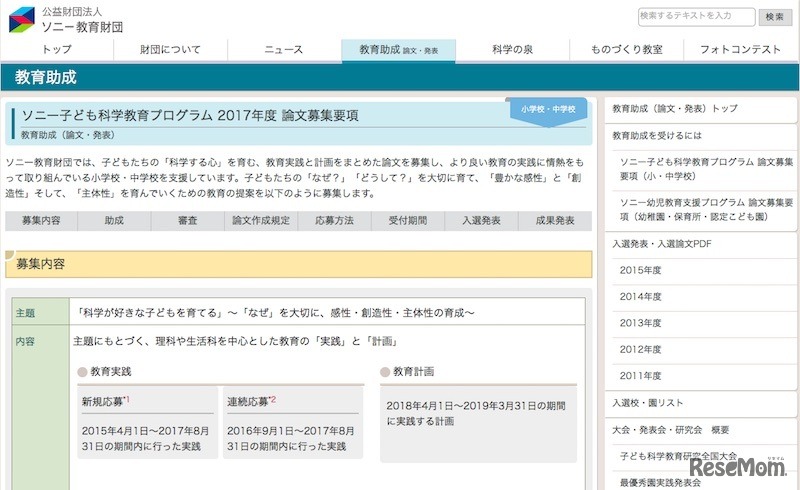Click the 教育助成 teal banner heading
The width and height of the screenshot is (800, 490).
tap(45, 77)
